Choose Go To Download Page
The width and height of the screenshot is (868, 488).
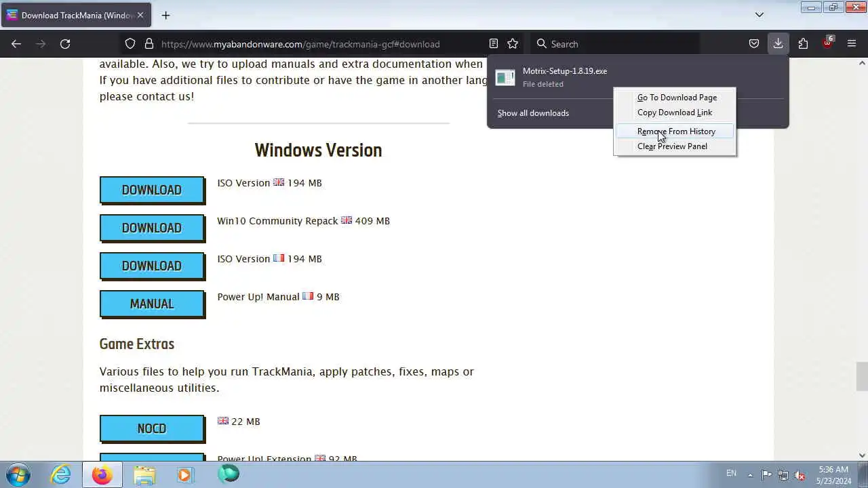point(676,98)
